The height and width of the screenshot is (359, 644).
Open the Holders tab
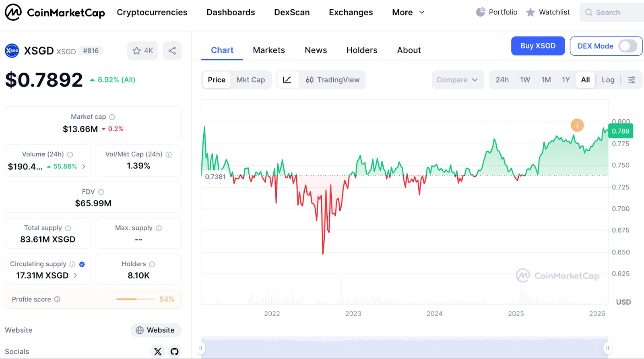click(x=362, y=50)
